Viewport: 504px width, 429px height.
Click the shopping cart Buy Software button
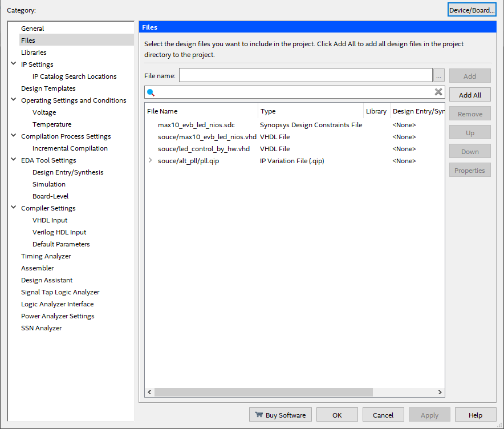(x=281, y=415)
